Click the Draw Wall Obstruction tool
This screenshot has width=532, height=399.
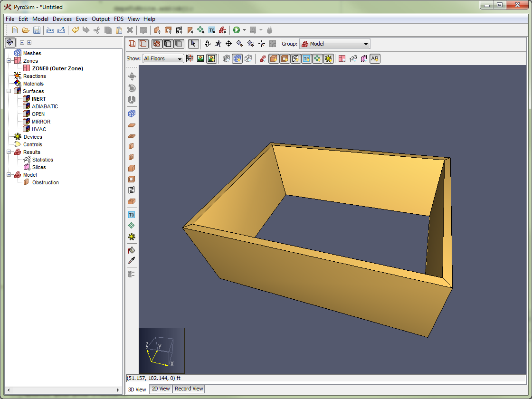point(132,146)
